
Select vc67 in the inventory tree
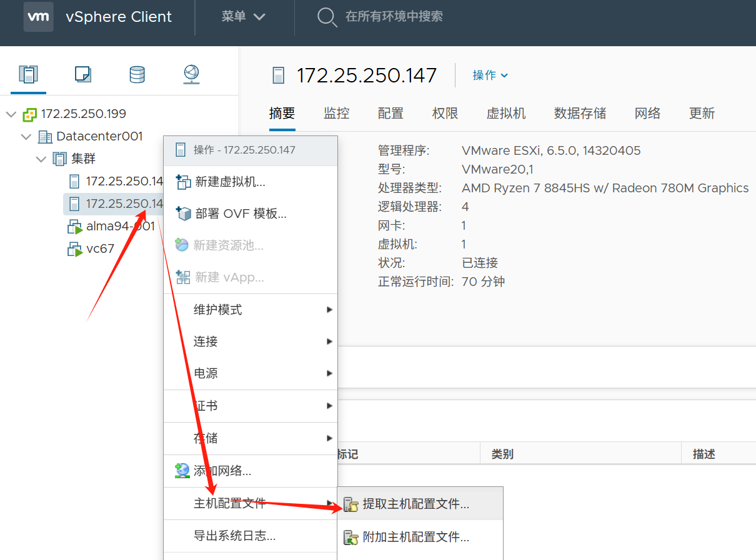click(x=101, y=249)
